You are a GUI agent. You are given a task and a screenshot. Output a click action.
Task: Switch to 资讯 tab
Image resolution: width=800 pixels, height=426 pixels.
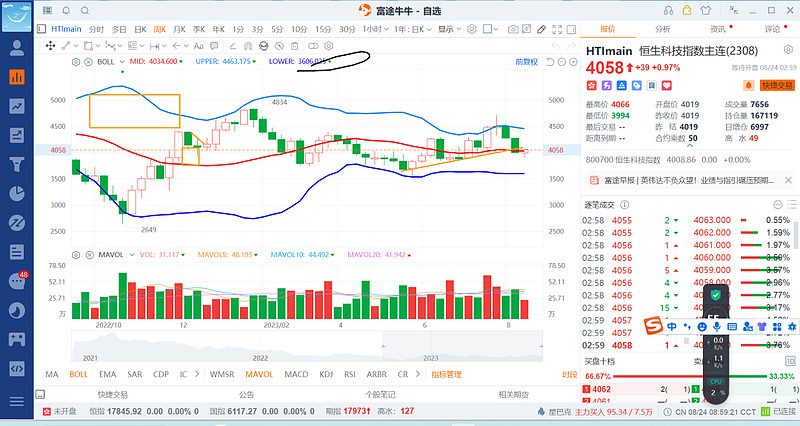pos(718,29)
